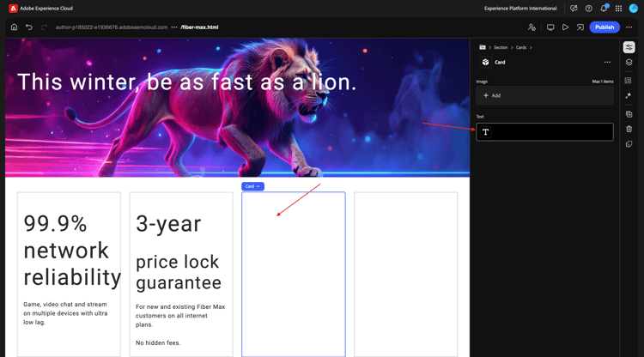The height and width of the screenshot is (357, 644).
Task: Select the 'Game, video chat and stream' paragraph
Action: tap(65, 313)
